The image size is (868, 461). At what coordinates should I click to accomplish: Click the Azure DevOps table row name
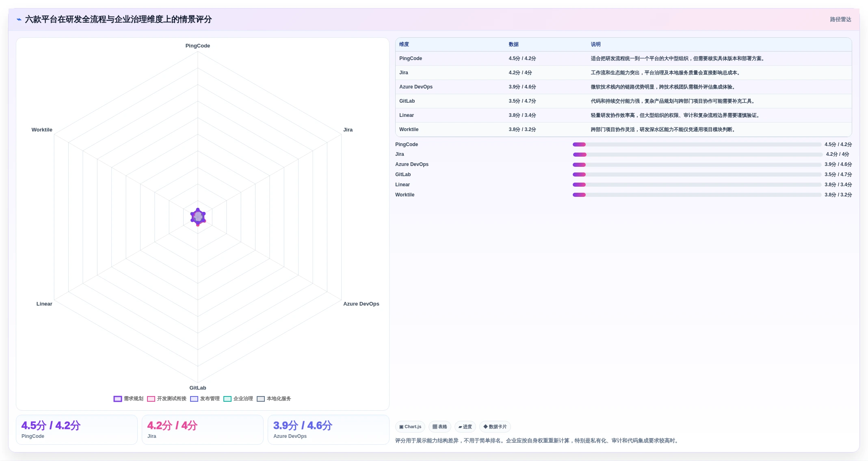pos(416,87)
